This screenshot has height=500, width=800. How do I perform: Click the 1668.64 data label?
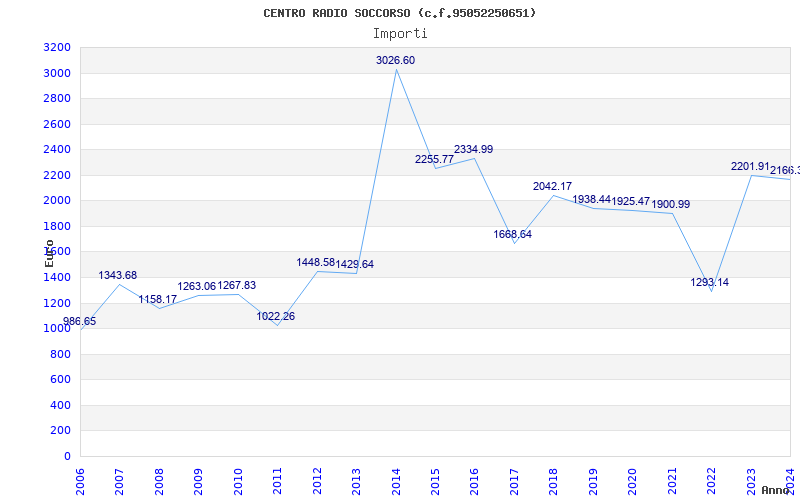(x=512, y=234)
